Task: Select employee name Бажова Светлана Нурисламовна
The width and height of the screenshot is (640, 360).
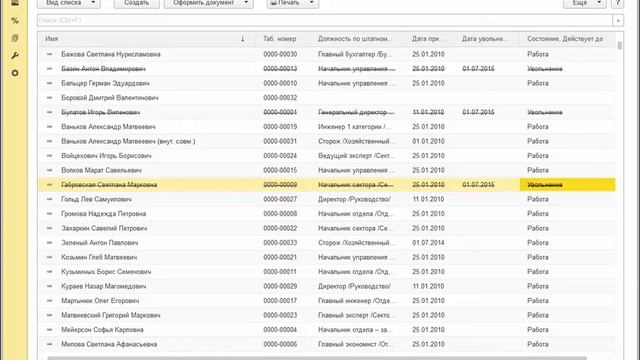Action: point(111,54)
